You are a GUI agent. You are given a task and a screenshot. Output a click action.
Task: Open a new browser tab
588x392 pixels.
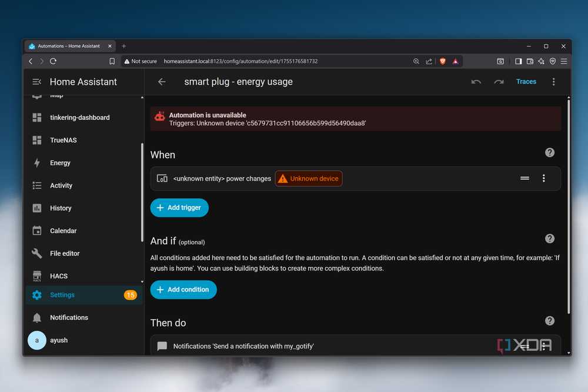pyautogui.click(x=123, y=46)
